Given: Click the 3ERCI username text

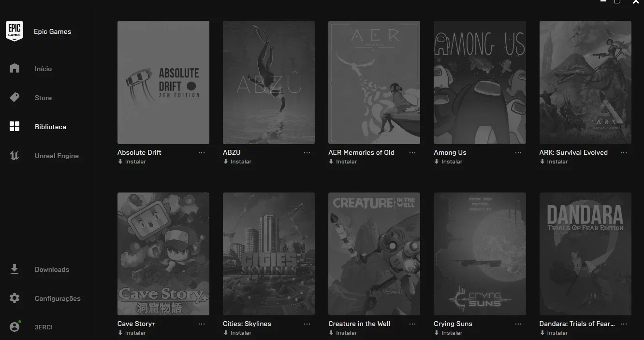Looking at the screenshot, I should point(44,327).
